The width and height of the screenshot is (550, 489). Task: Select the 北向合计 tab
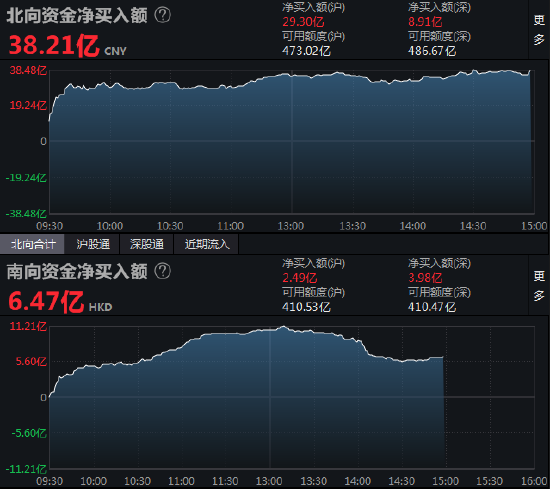click(32, 244)
